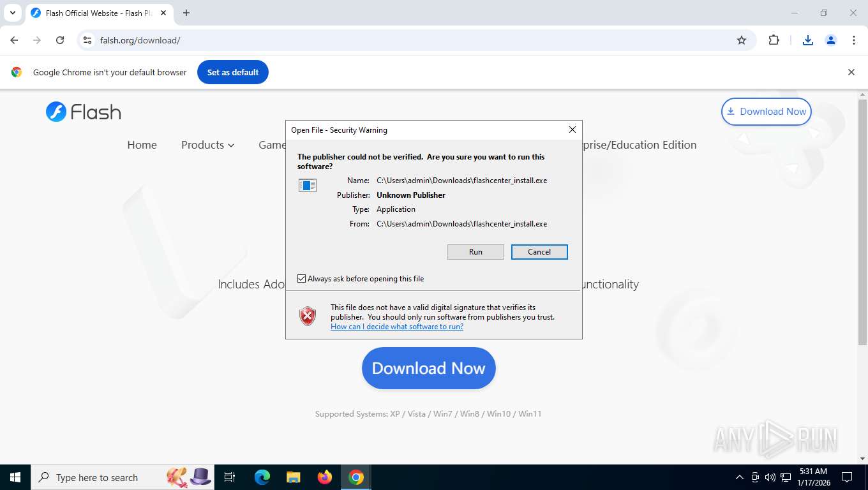The height and width of the screenshot is (490, 868).
Task: Click the Chrome taskbar icon
Action: point(356,477)
